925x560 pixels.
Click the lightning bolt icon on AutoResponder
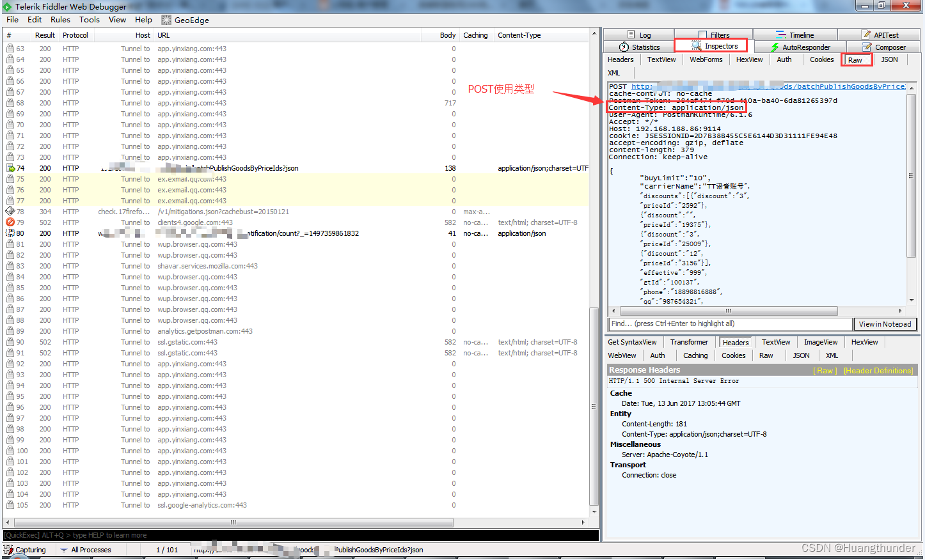point(775,47)
